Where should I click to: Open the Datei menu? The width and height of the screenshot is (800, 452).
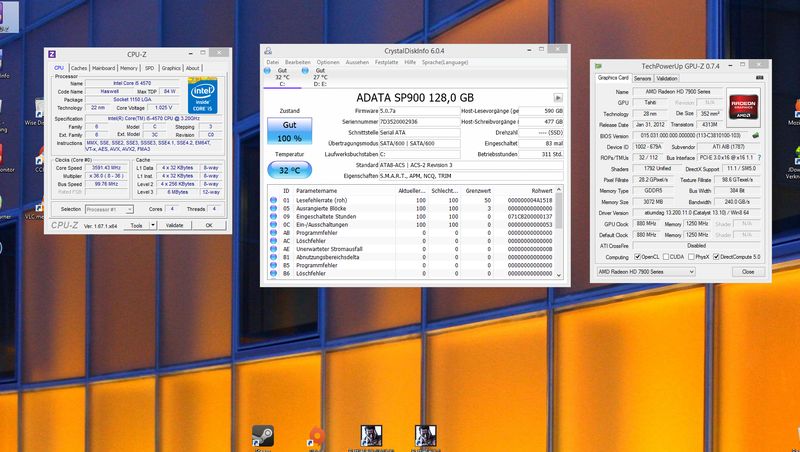pyautogui.click(x=272, y=62)
